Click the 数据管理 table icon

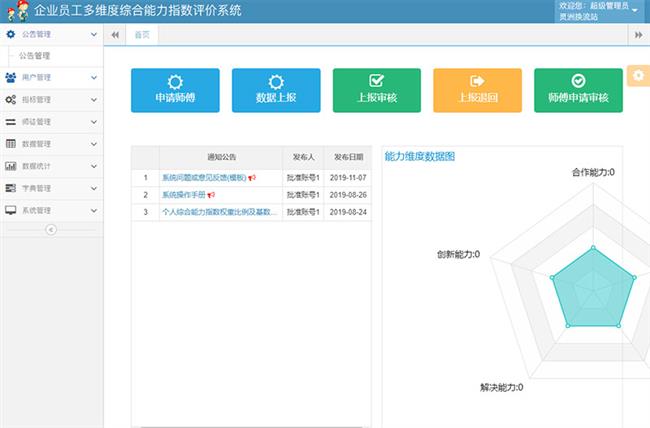tap(11, 144)
